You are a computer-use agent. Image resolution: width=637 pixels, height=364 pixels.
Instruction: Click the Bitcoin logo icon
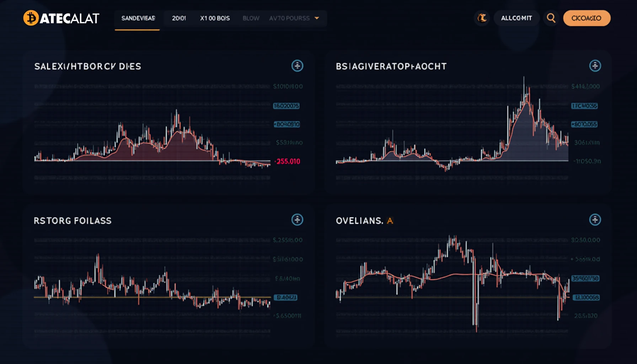click(31, 18)
